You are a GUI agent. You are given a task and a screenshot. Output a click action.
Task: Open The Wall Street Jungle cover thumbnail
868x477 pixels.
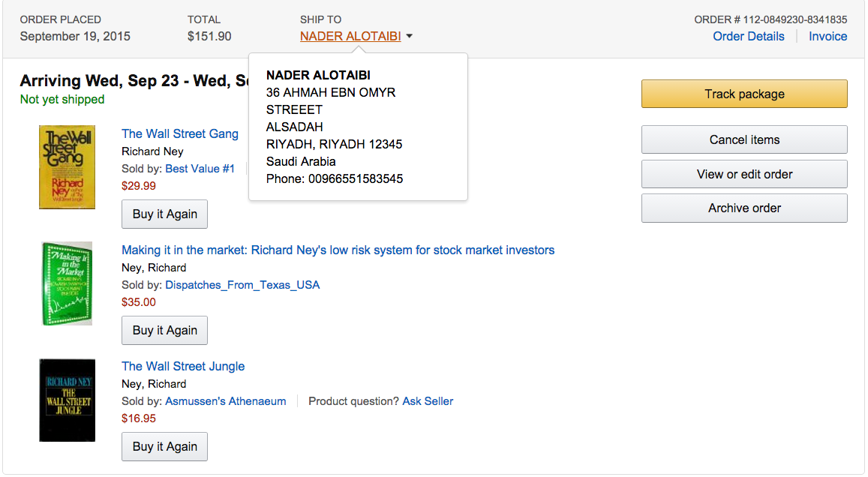tap(67, 400)
